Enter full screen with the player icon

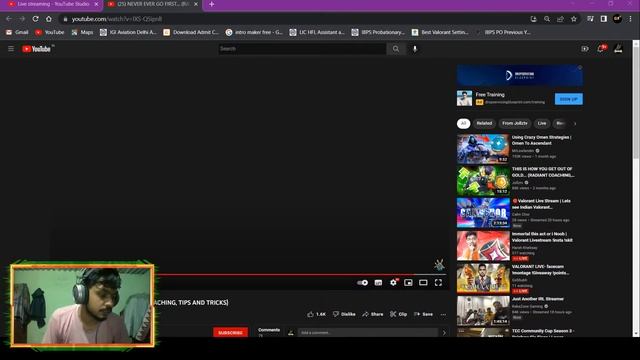point(438,282)
